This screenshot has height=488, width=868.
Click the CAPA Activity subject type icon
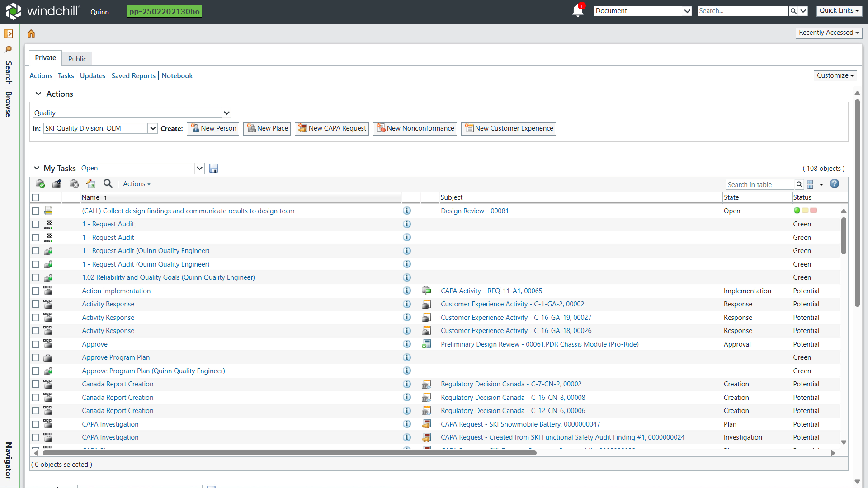click(426, 291)
